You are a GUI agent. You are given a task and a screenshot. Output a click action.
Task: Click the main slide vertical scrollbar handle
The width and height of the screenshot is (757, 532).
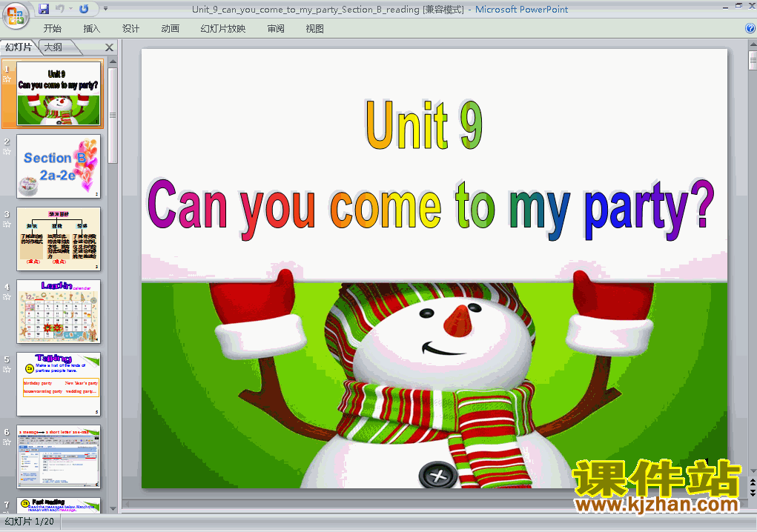753,60
